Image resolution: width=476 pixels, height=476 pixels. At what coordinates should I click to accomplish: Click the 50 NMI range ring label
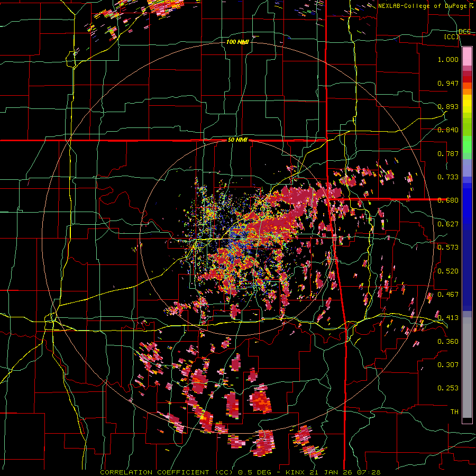click(x=237, y=140)
